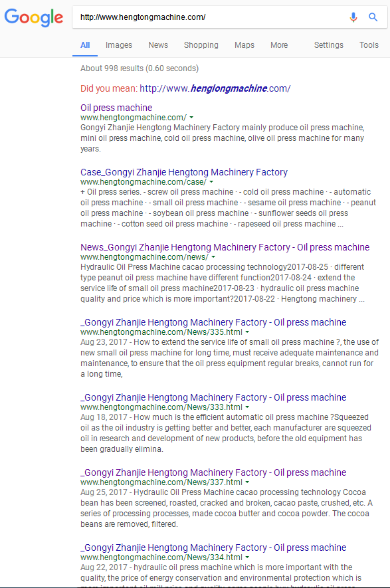Click snippet starting 'Gongyi Zhanjie Hengtong Machinery Factory mainly'
Image resolution: width=390 pixels, height=588 pixels.
click(x=223, y=138)
